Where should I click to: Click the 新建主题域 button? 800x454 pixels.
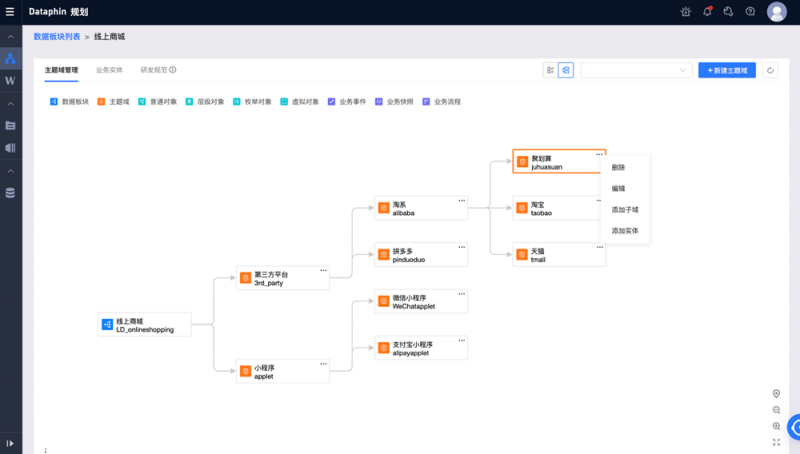727,70
